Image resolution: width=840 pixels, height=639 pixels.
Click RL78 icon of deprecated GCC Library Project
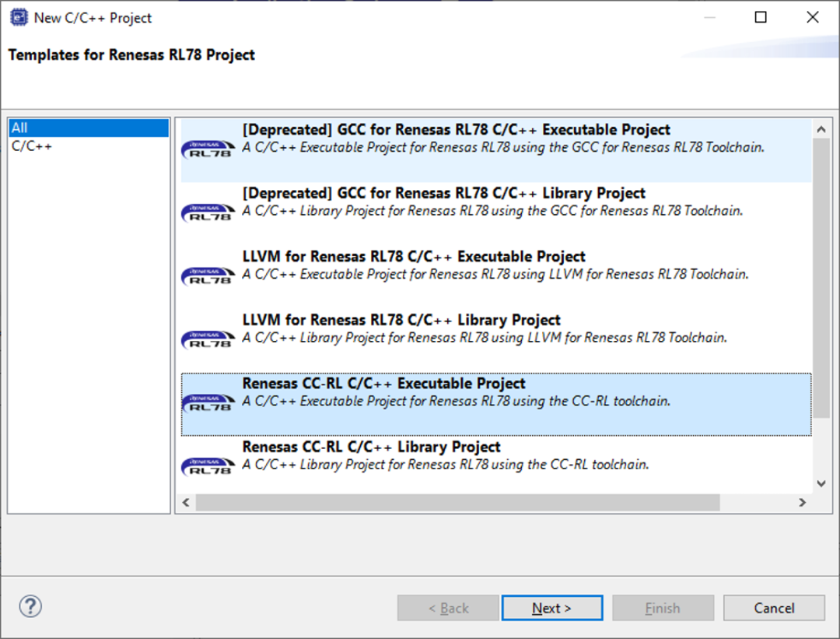click(208, 212)
